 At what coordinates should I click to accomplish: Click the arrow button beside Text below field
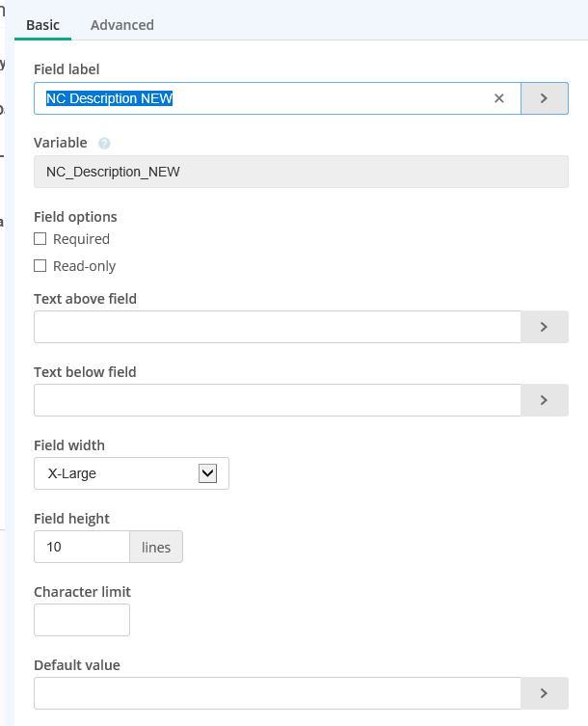(544, 400)
